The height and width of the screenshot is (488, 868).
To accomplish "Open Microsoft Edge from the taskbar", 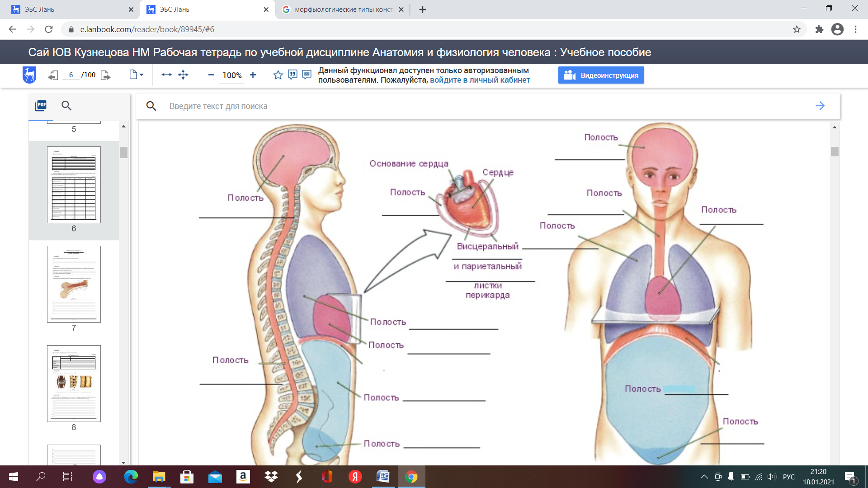I will coord(131,477).
